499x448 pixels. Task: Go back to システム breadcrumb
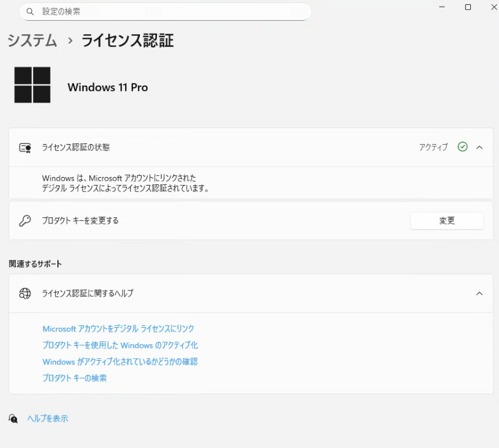32,41
